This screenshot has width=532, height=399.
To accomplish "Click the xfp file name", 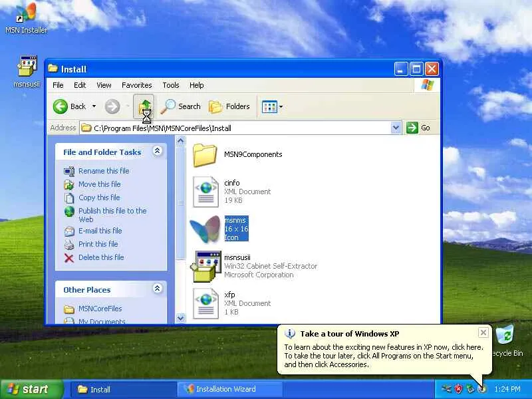I will coord(229,295).
